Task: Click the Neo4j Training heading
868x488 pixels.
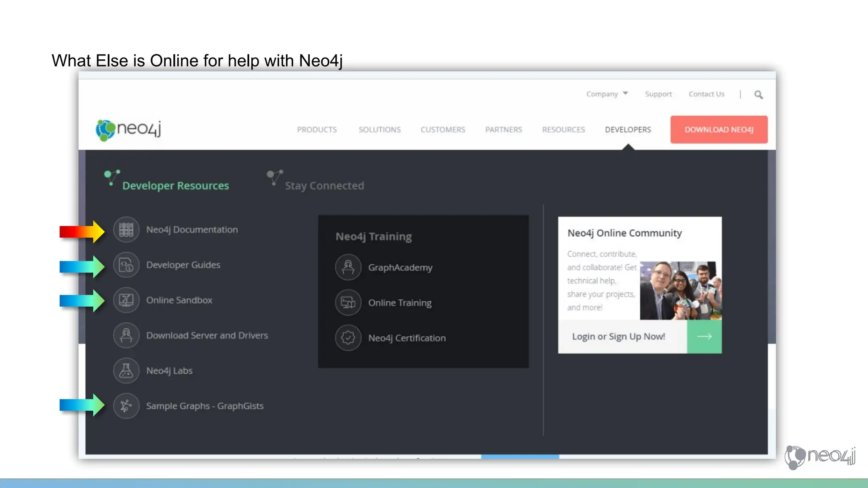Action: coord(373,236)
